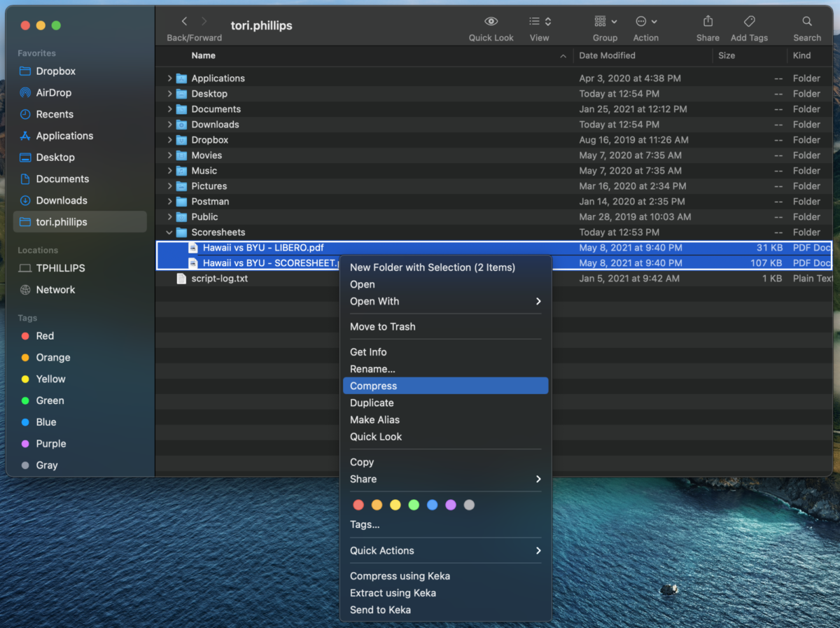This screenshot has height=628, width=840.
Task: Expand the Documents folder disclosure triangle
Action: click(168, 109)
